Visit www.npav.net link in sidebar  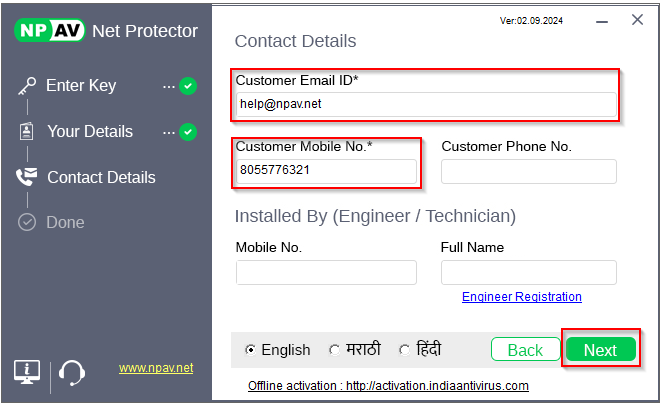click(x=156, y=368)
